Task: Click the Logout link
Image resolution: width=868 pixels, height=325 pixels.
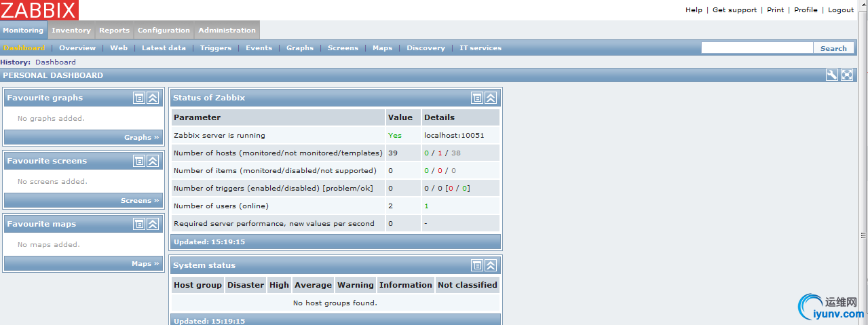Action: tap(841, 10)
